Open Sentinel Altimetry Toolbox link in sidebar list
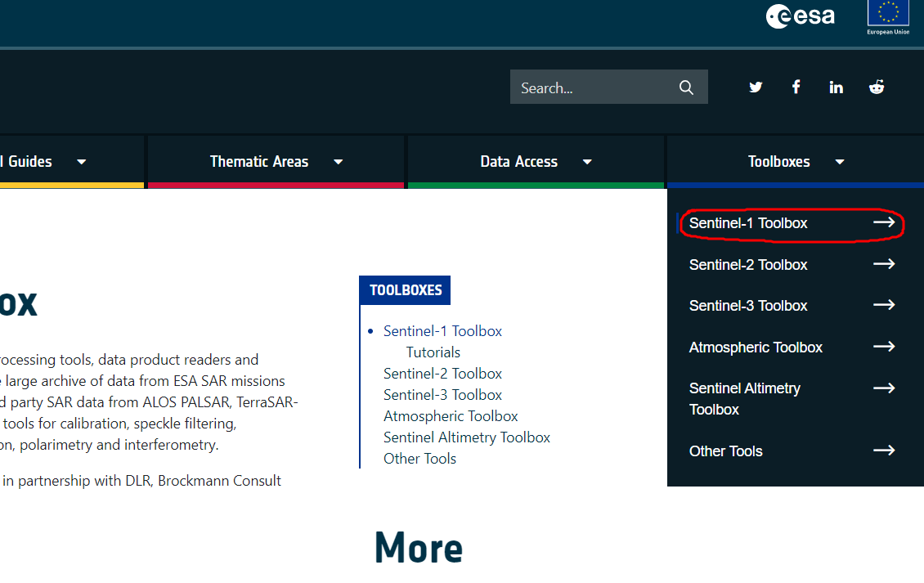The image size is (924, 583). point(467,437)
